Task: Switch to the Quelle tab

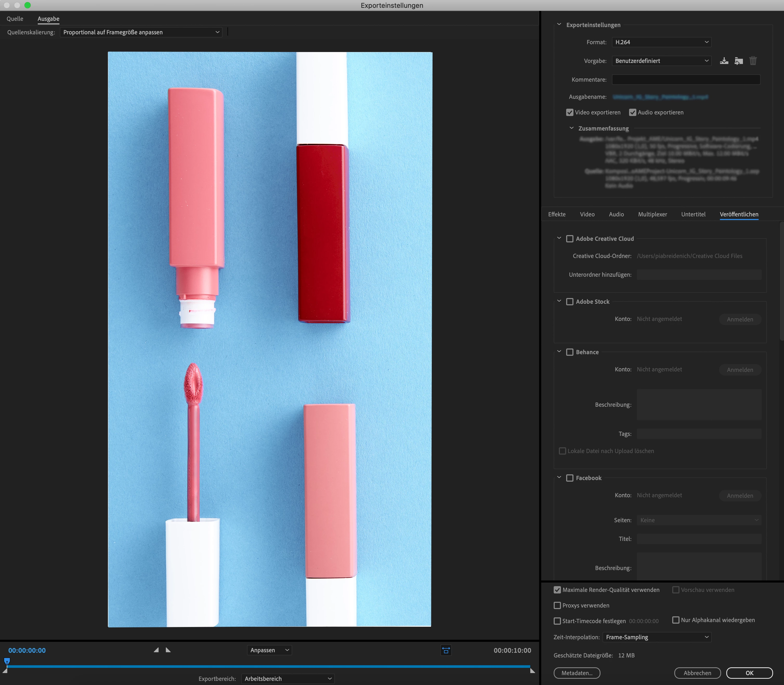Action: click(x=15, y=19)
